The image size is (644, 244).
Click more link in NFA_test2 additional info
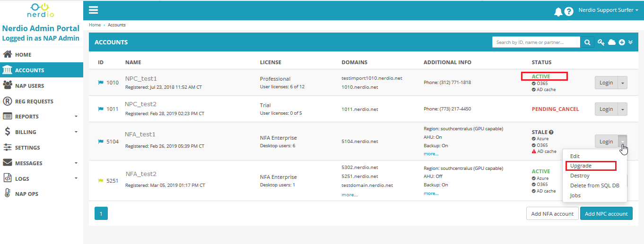pyautogui.click(x=431, y=193)
